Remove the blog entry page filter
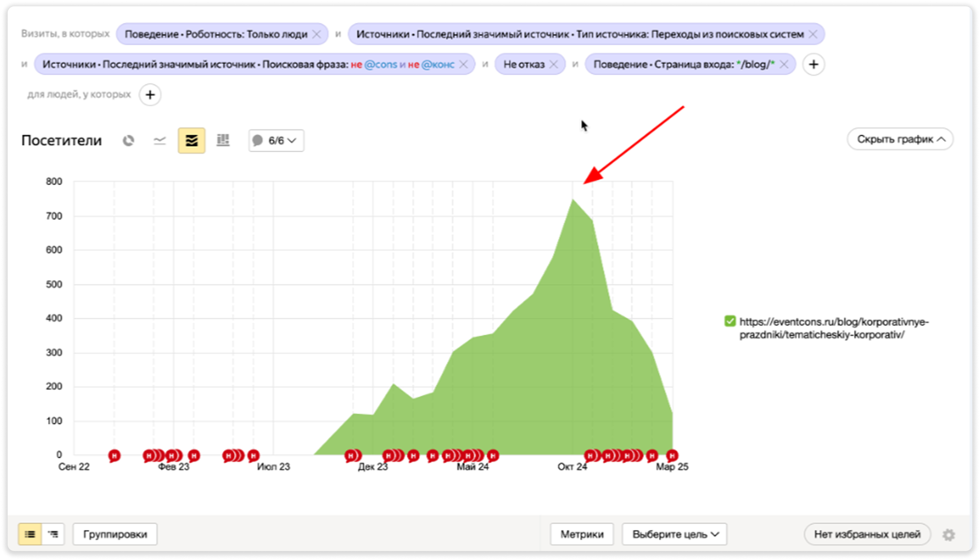980x560 pixels. [x=783, y=65]
